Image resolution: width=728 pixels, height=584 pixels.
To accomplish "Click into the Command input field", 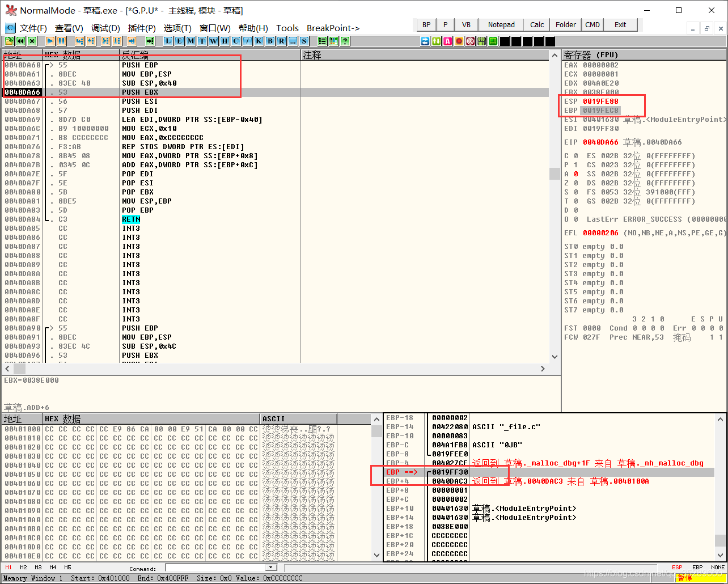I will (x=215, y=568).
